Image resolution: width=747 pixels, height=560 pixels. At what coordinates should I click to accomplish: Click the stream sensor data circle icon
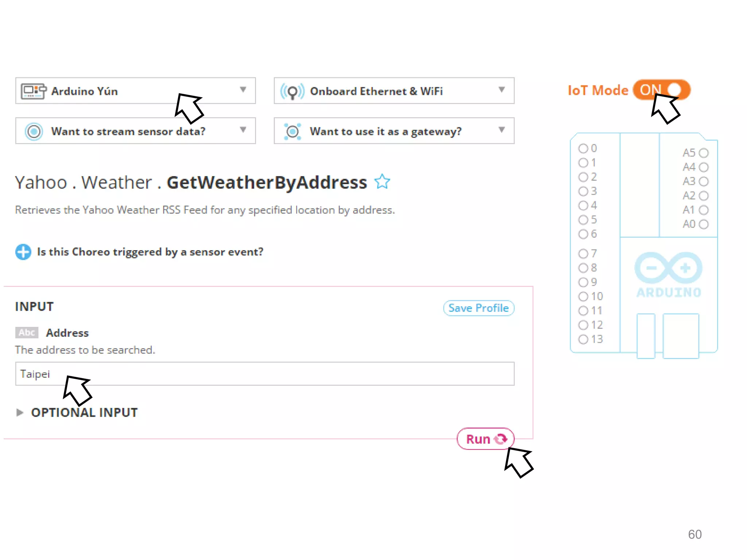click(34, 131)
